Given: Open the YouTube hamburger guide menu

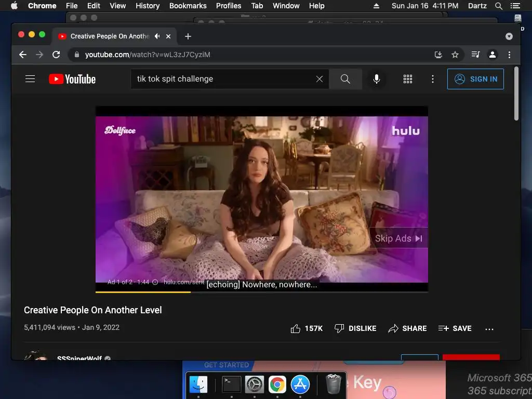Looking at the screenshot, I should 30,79.
